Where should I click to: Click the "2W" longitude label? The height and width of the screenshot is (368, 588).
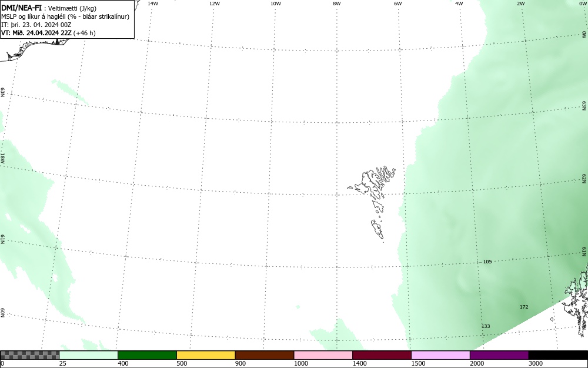point(521,4)
